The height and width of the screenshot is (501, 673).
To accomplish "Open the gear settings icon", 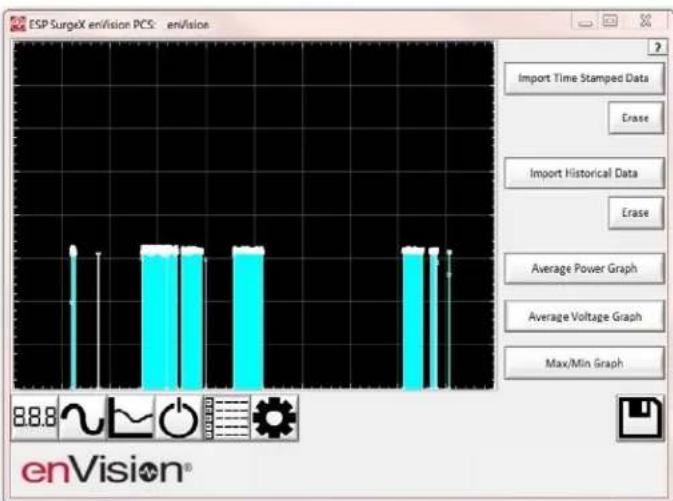I will 275,418.
